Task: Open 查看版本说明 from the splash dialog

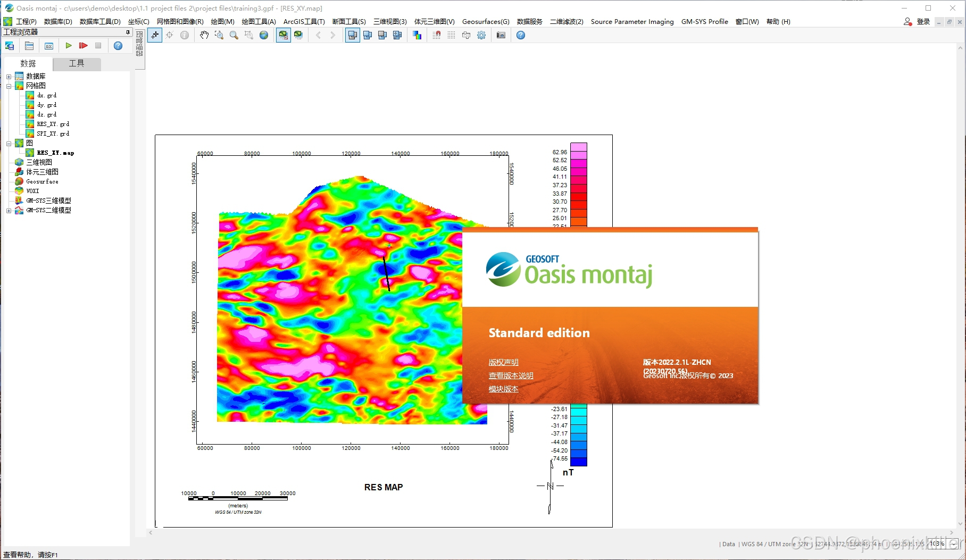Action: pos(511,375)
